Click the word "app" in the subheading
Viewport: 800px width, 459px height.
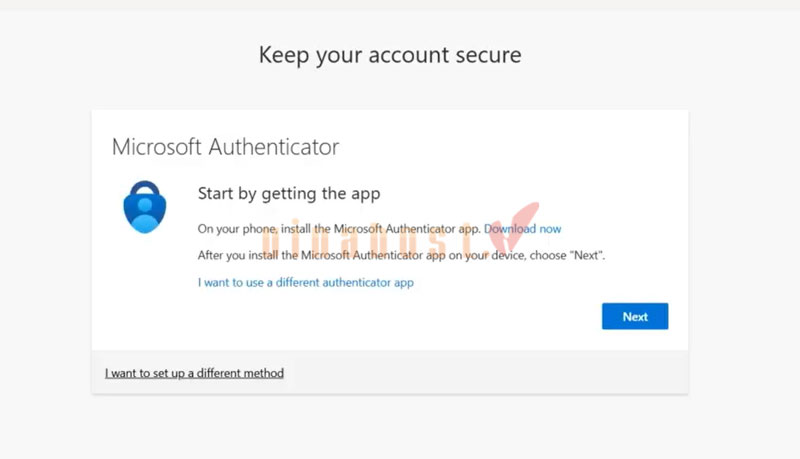tap(364, 193)
